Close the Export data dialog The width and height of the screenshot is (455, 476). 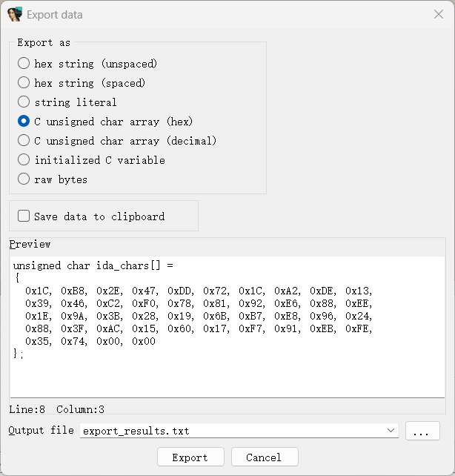pyautogui.click(x=438, y=14)
